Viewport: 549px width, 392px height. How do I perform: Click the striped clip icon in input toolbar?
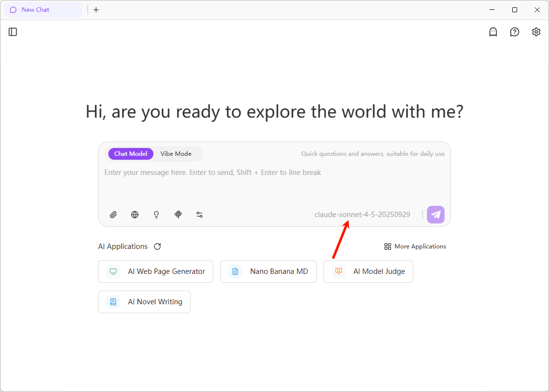click(x=178, y=215)
